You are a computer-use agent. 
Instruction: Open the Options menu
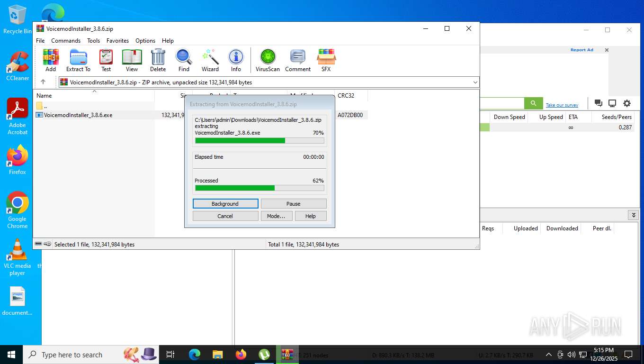[x=145, y=41]
